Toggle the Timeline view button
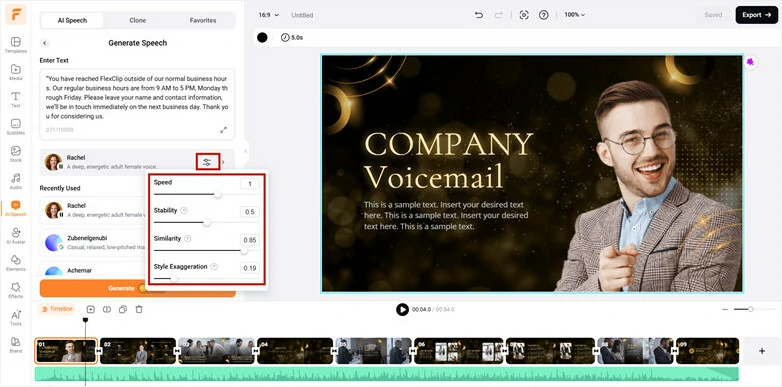Image resolution: width=782 pixels, height=387 pixels. [57, 309]
